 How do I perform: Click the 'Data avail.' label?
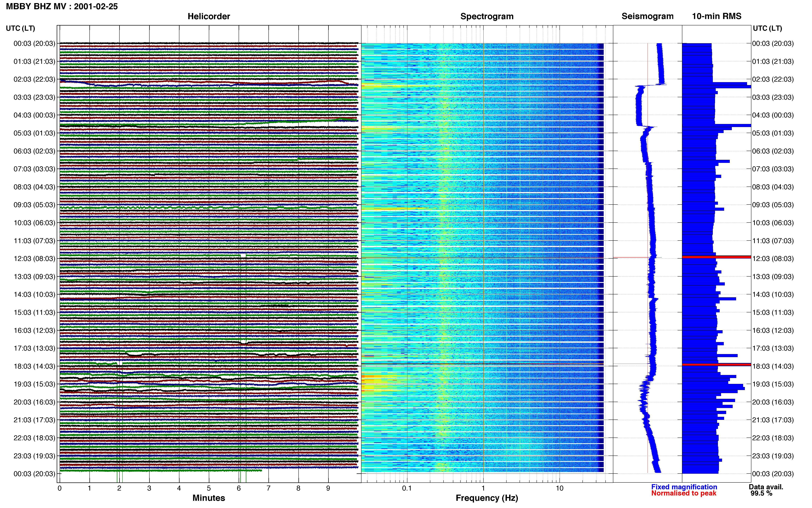(766, 487)
